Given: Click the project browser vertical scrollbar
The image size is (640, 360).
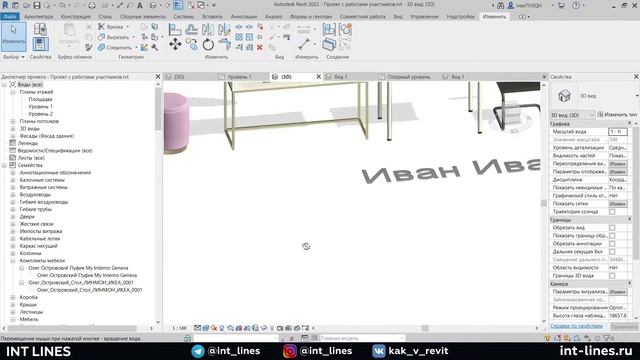Looking at the screenshot, I should [158, 109].
